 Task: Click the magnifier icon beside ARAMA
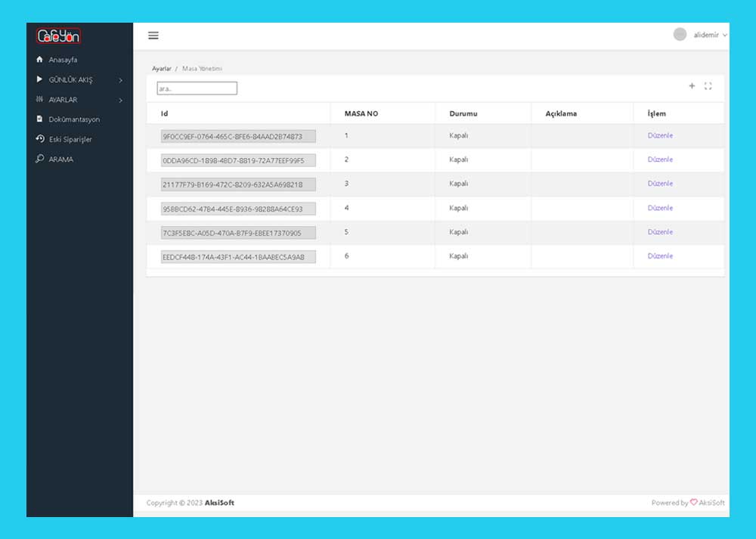point(39,160)
